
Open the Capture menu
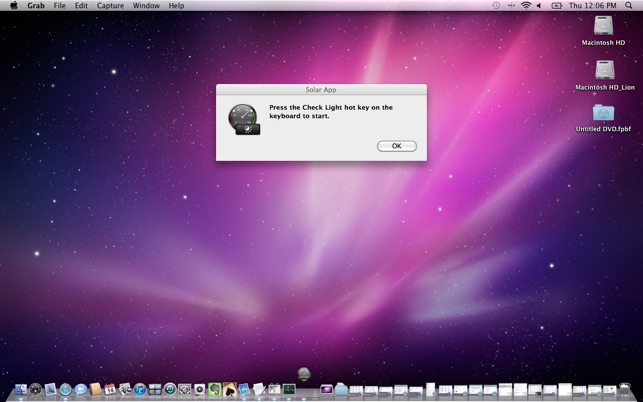(110, 6)
